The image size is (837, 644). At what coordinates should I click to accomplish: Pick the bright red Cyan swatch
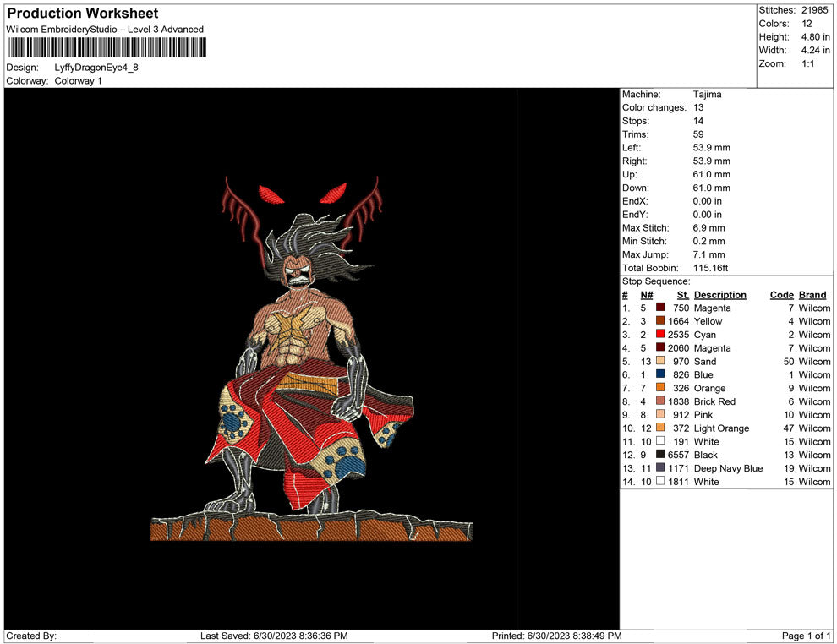[660, 334]
